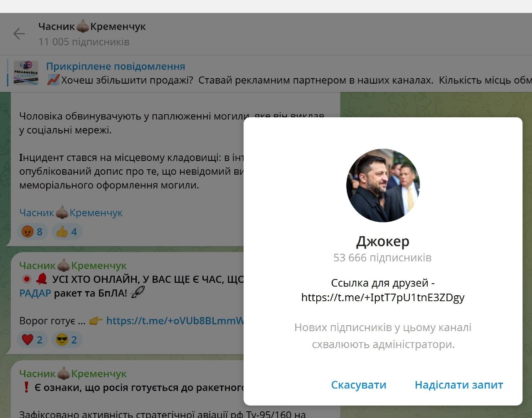Go back using the left arrow icon

coord(19,34)
